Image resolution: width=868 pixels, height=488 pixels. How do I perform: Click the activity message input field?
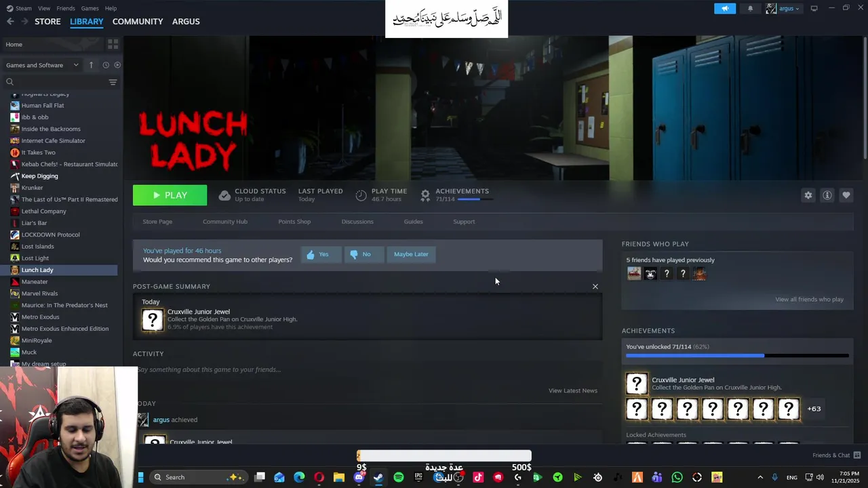click(366, 369)
